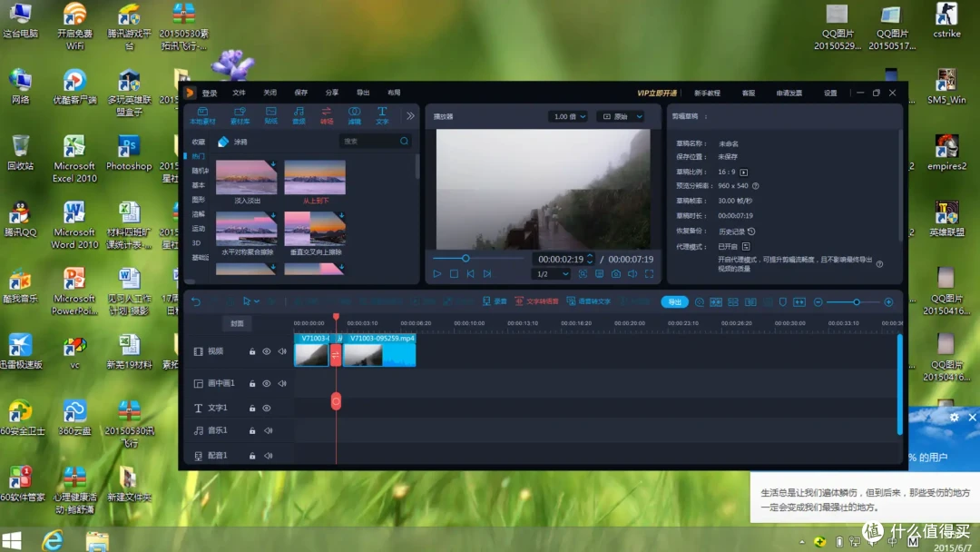Toggle player volume speaker icon
This screenshot has height=552, width=980.
point(632,274)
